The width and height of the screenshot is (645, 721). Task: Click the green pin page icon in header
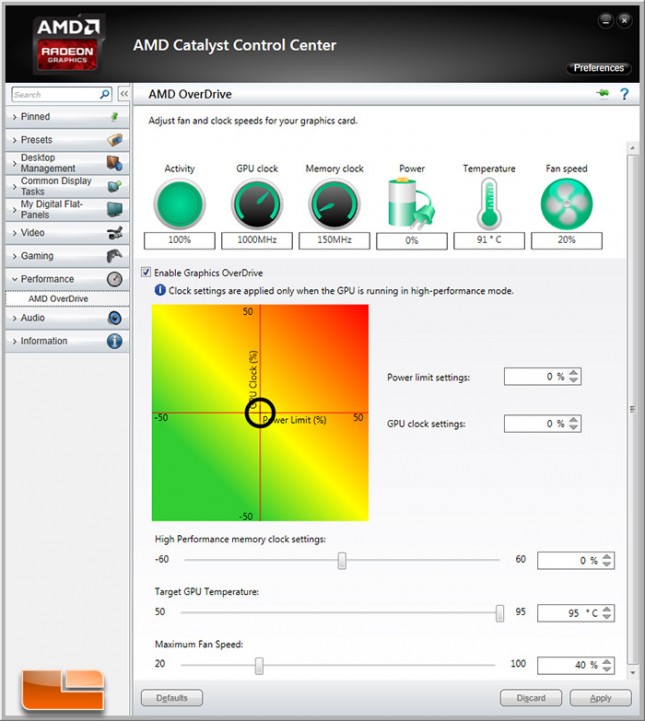(x=603, y=93)
